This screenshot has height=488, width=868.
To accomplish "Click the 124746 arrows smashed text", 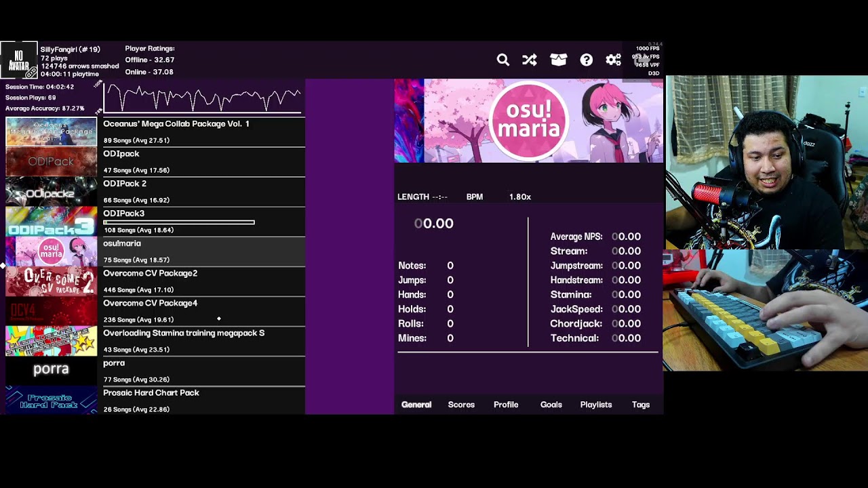I will [80, 66].
